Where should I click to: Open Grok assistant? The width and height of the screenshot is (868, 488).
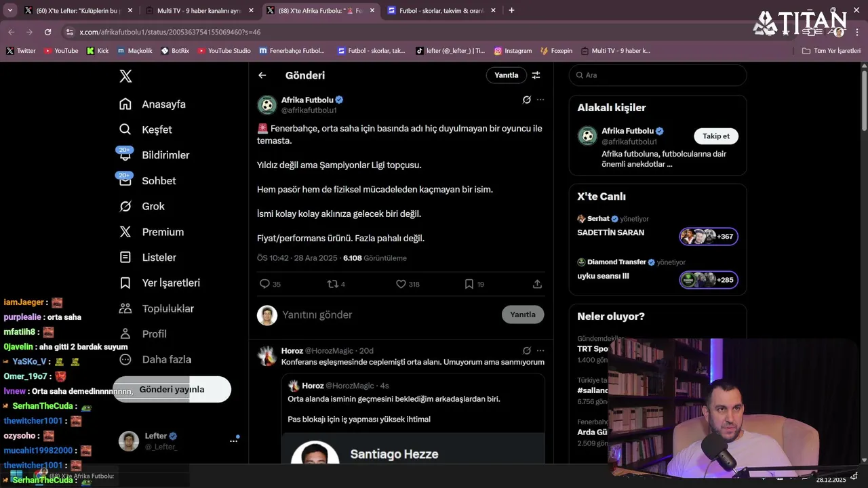pyautogui.click(x=142, y=206)
